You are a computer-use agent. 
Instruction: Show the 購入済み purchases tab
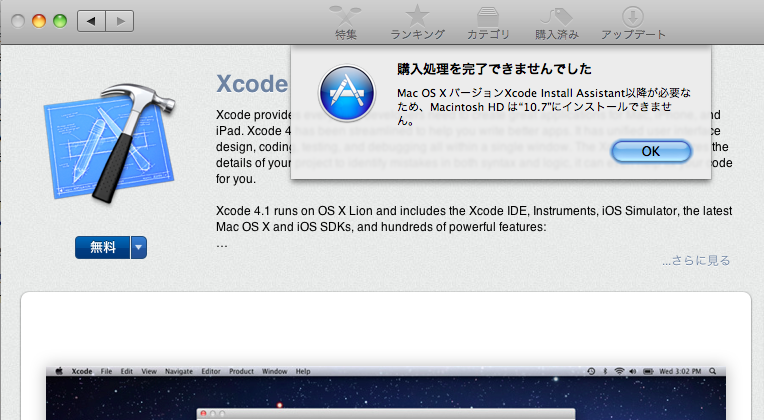[557, 22]
